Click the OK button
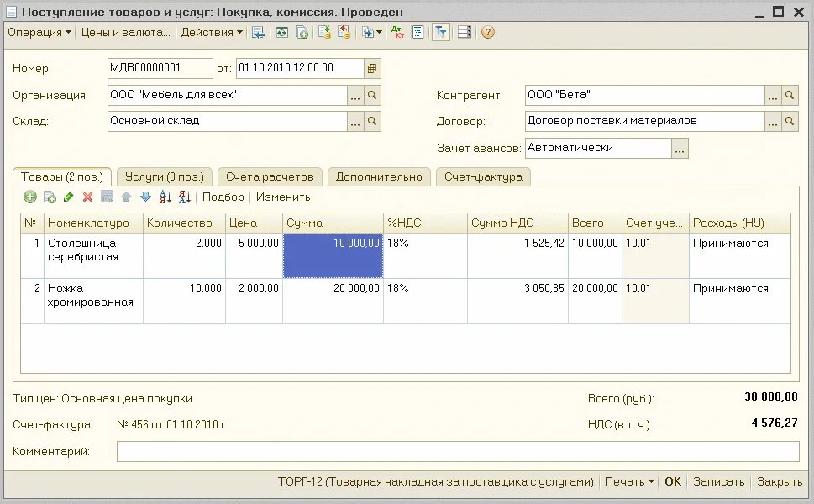This screenshot has height=504, width=814. (x=673, y=481)
